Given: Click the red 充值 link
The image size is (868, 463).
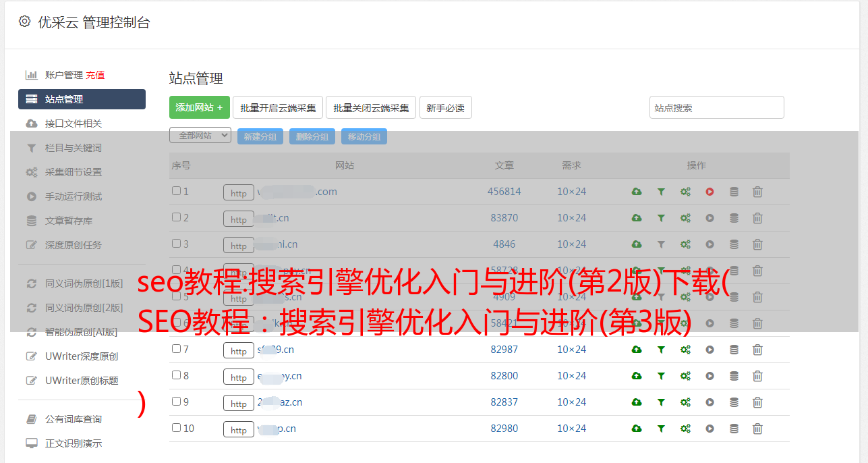Looking at the screenshot, I should click(95, 75).
